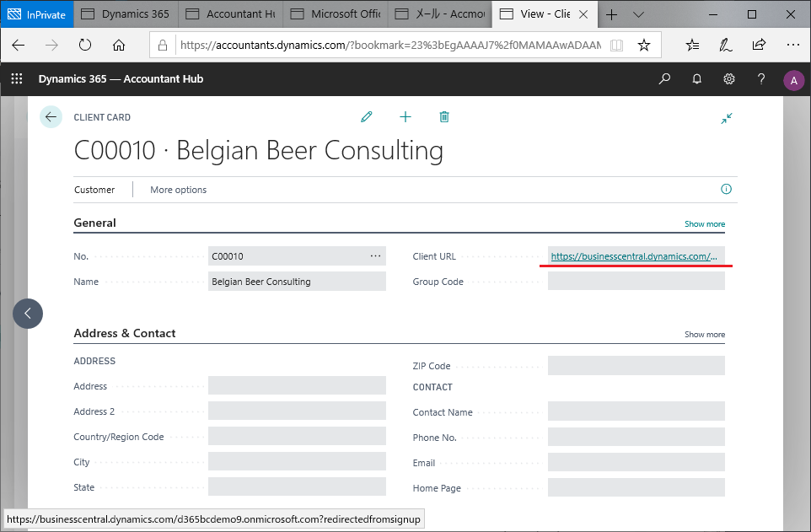Click Show more in Address & Contact section

pyautogui.click(x=705, y=335)
